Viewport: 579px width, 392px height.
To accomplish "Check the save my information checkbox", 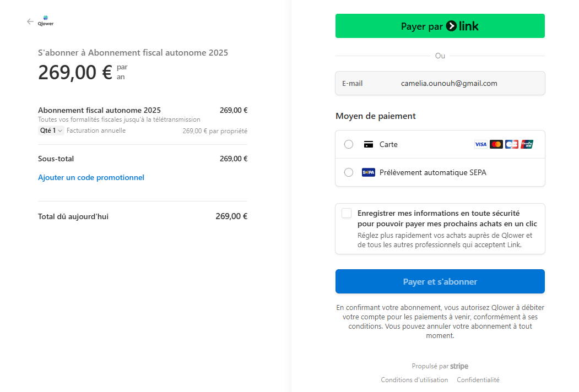I will click(x=347, y=214).
